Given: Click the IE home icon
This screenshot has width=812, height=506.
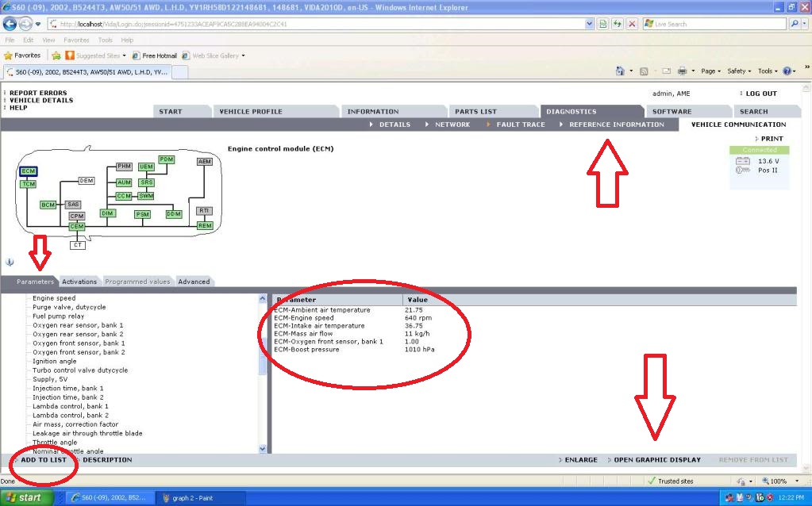Looking at the screenshot, I should pyautogui.click(x=620, y=71).
